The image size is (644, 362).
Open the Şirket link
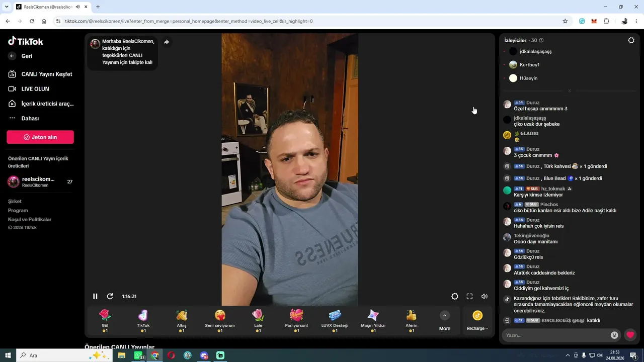[x=15, y=201]
